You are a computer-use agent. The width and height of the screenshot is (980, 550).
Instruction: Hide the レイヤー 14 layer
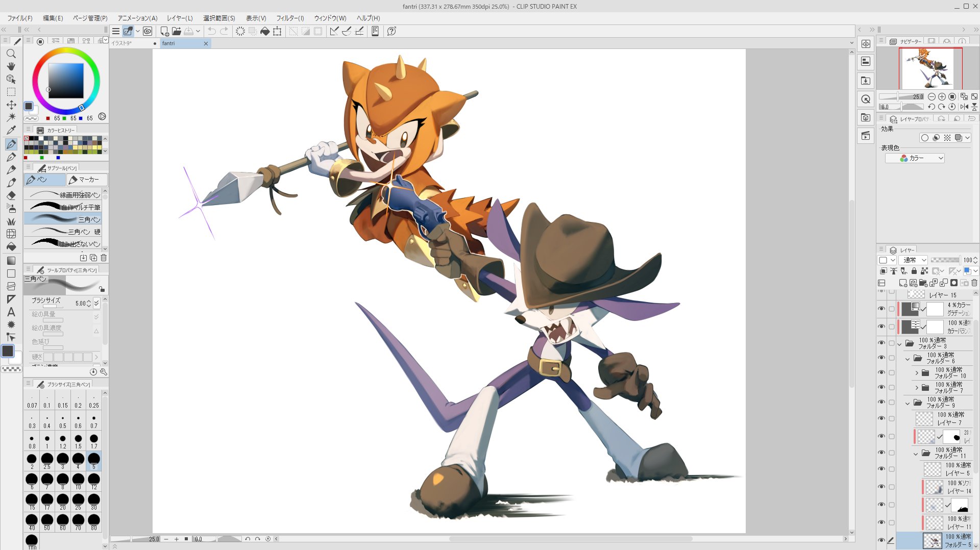click(x=881, y=487)
